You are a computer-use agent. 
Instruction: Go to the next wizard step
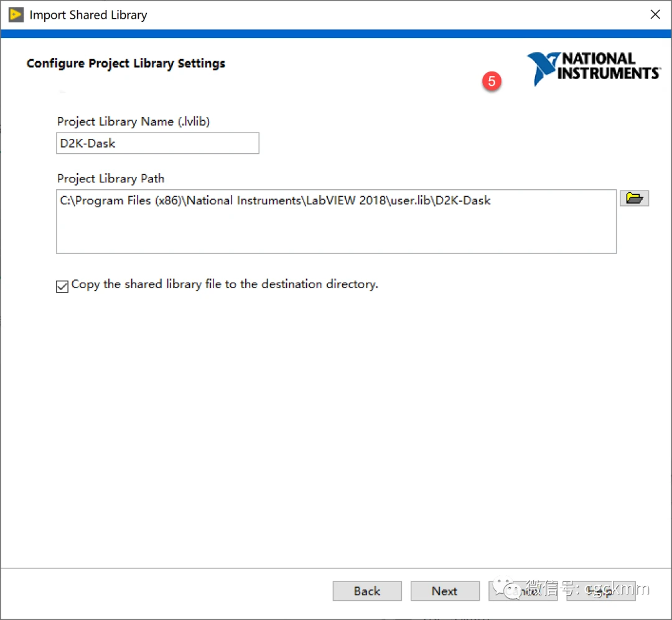coord(444,591)
